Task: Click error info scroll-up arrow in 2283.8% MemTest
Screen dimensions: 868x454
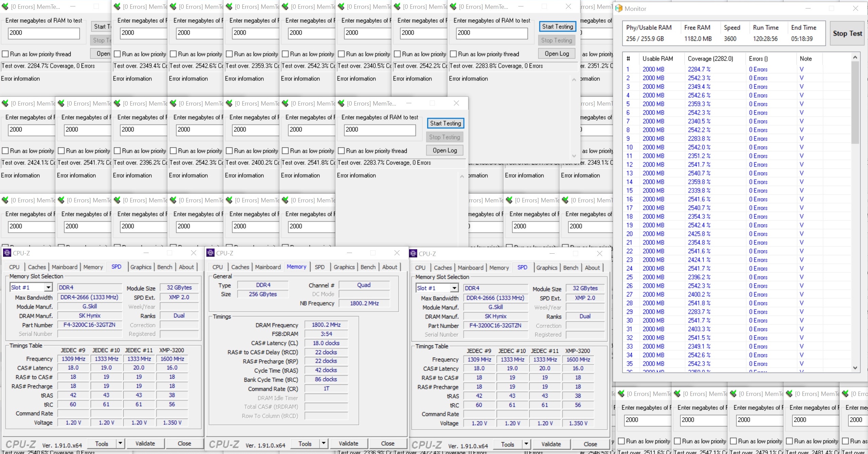Action: point(574,79)
